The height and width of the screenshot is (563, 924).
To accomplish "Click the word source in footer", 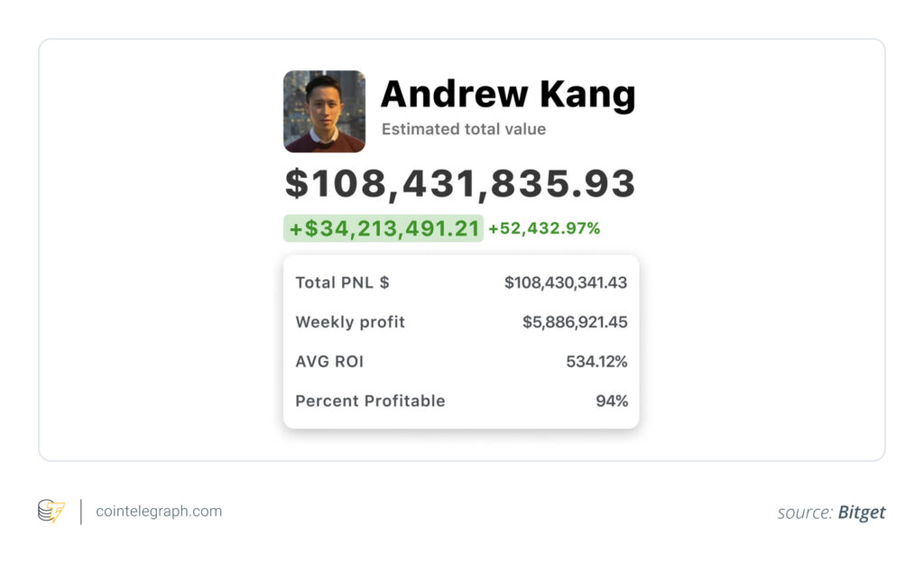I will coord(805,512).
